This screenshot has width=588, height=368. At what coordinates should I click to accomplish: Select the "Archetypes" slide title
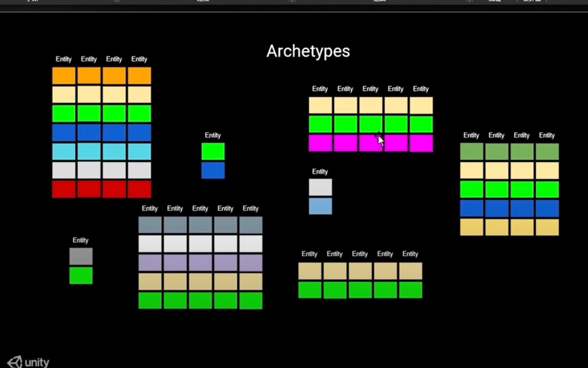tap(308, 51)
